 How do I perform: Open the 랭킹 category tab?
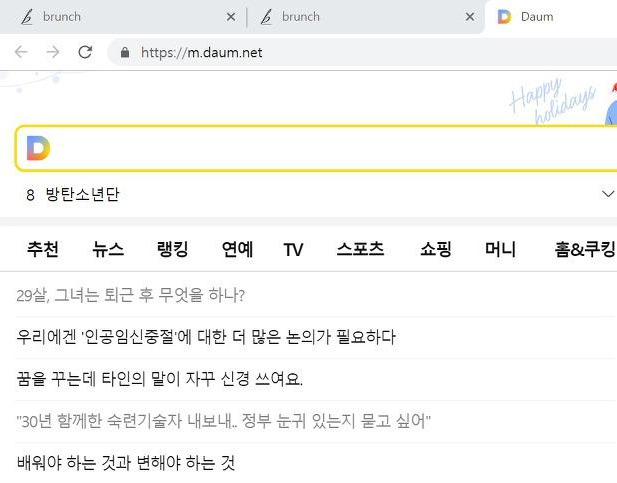[172, 249]
